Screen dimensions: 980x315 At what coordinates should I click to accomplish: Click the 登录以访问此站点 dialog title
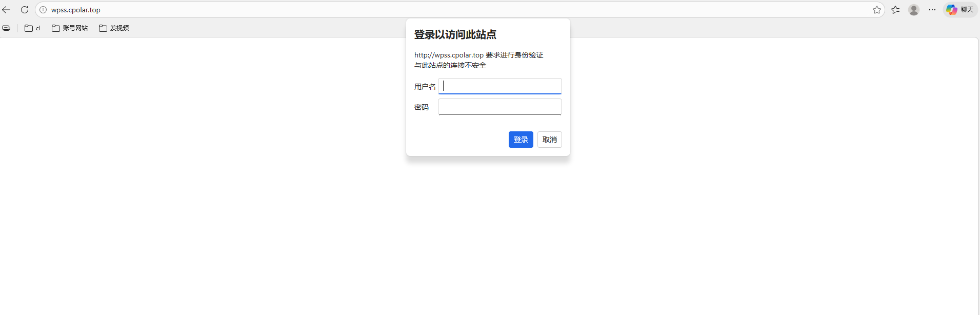[x=455, y=35]
